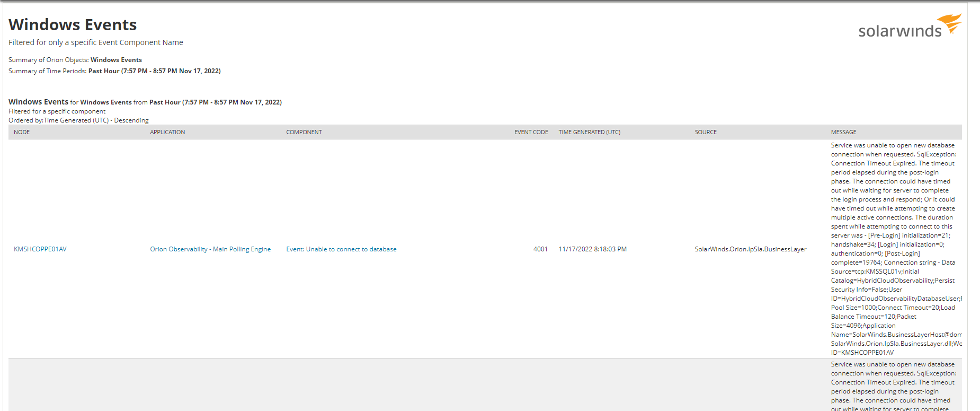Open Event: Unable to connect to database link
This screenshot has height=411, width=980.
[x=341, y=249]
